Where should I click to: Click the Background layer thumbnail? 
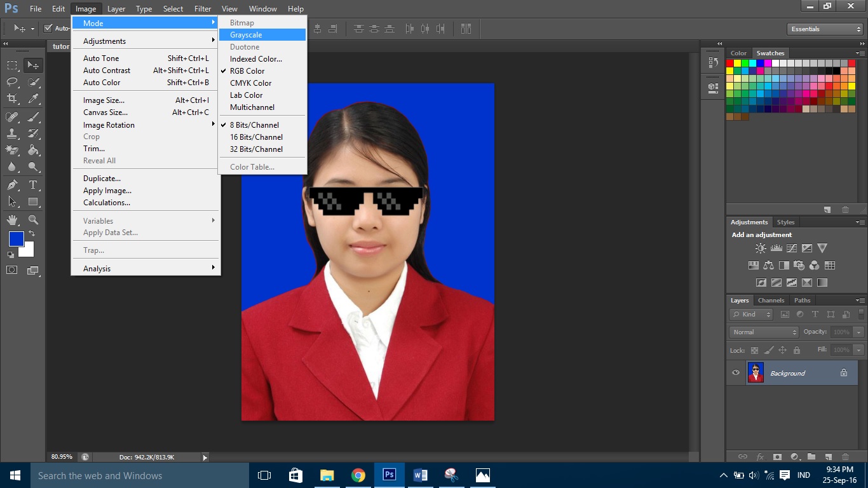[756, 373]
